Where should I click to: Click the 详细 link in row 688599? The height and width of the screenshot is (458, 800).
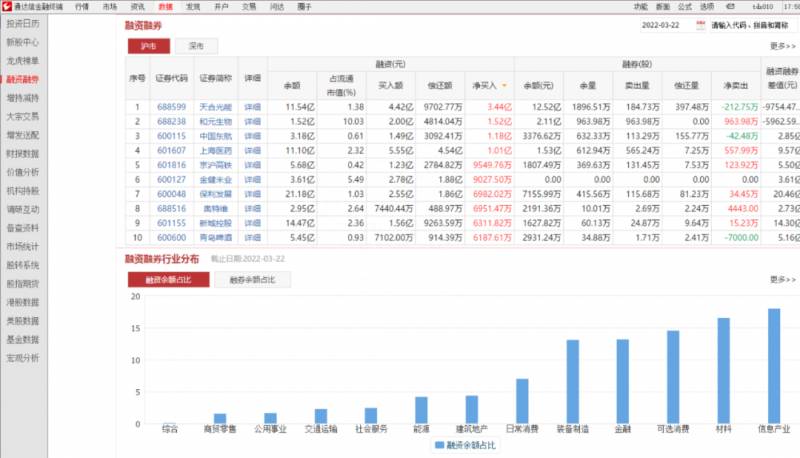253,107
